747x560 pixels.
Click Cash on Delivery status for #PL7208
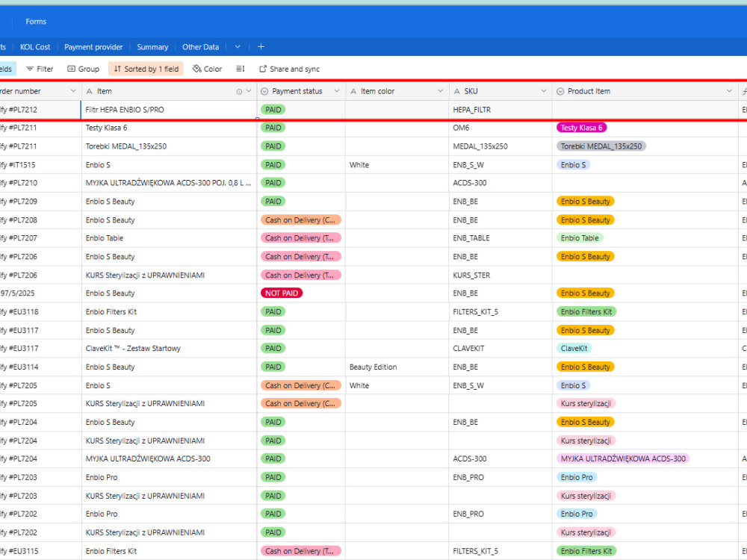[x=300, y=220]
